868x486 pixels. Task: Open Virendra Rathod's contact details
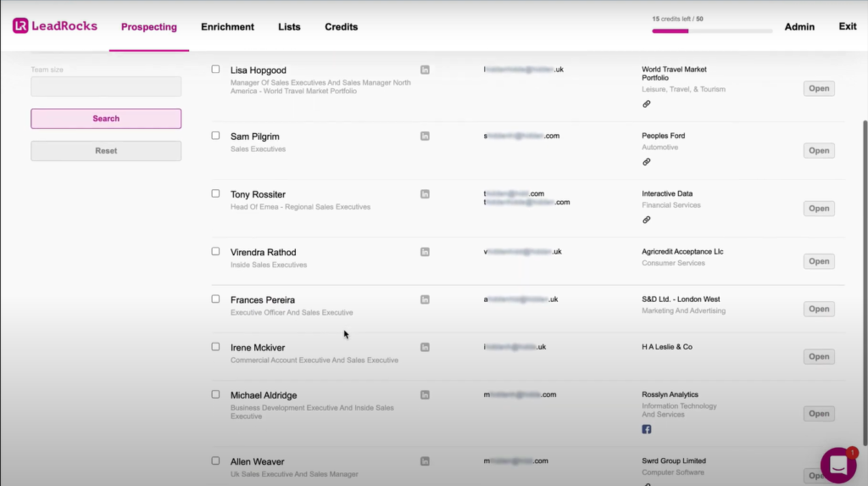click(x=819, y=261)
